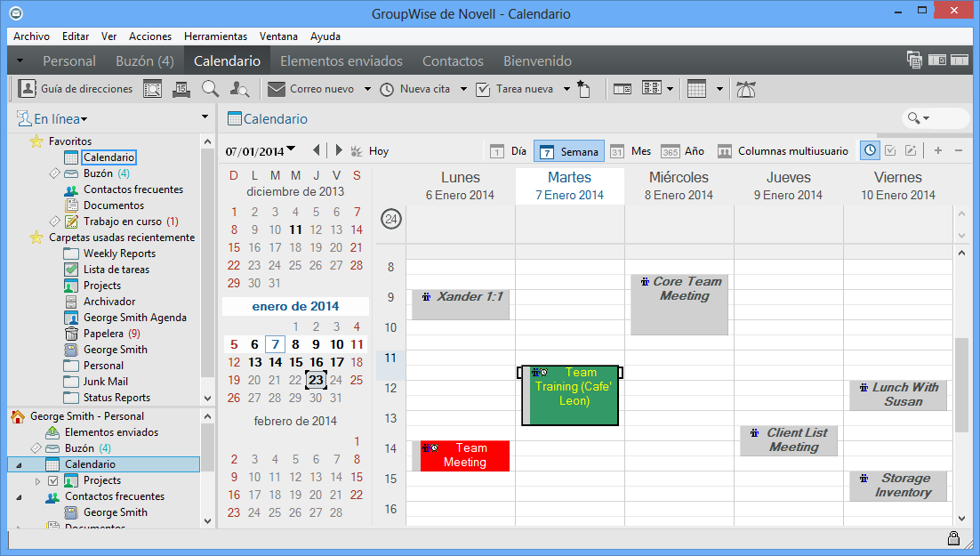Open the green Team Training appointment
The width and height of the screenshot is (980, 556).
pos(570,395)
